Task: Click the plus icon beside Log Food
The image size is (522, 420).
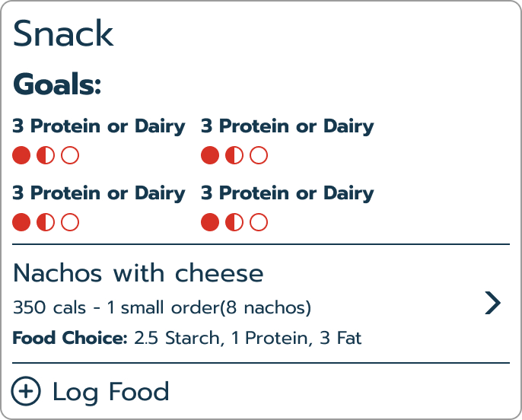Action: click(26, 392)
